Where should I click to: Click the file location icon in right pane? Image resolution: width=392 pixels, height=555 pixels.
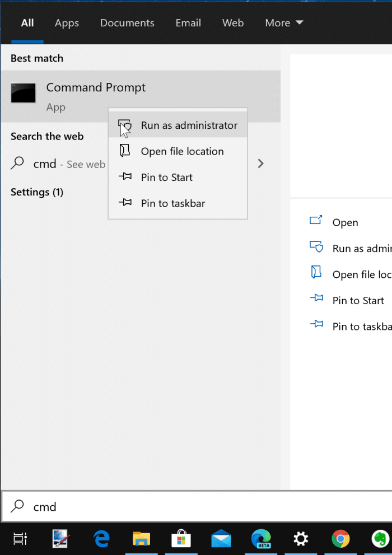point(316,272)
